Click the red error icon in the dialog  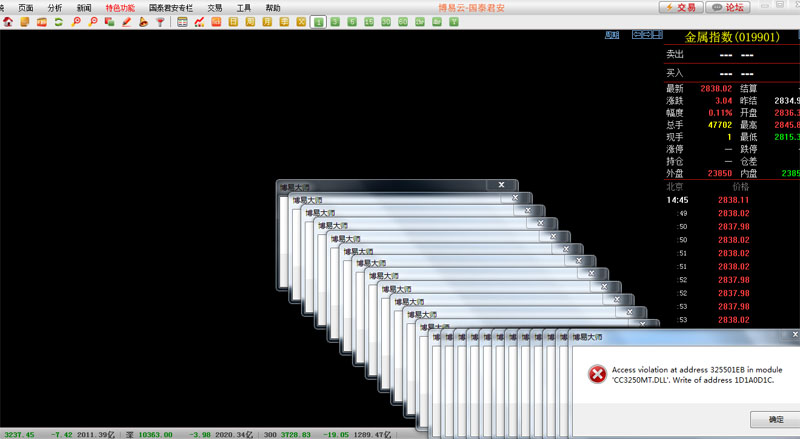click(x=597, y=374)
